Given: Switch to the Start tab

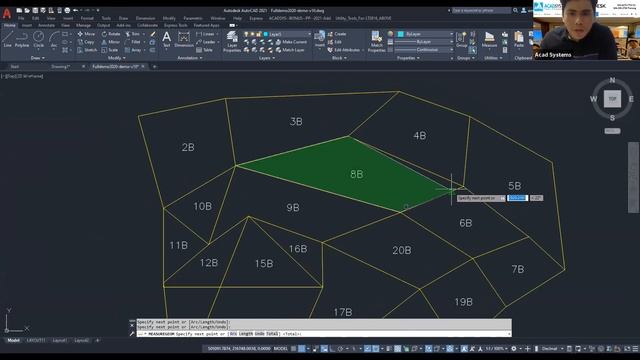Looking at the screenshot, I should tap(15, 66).
